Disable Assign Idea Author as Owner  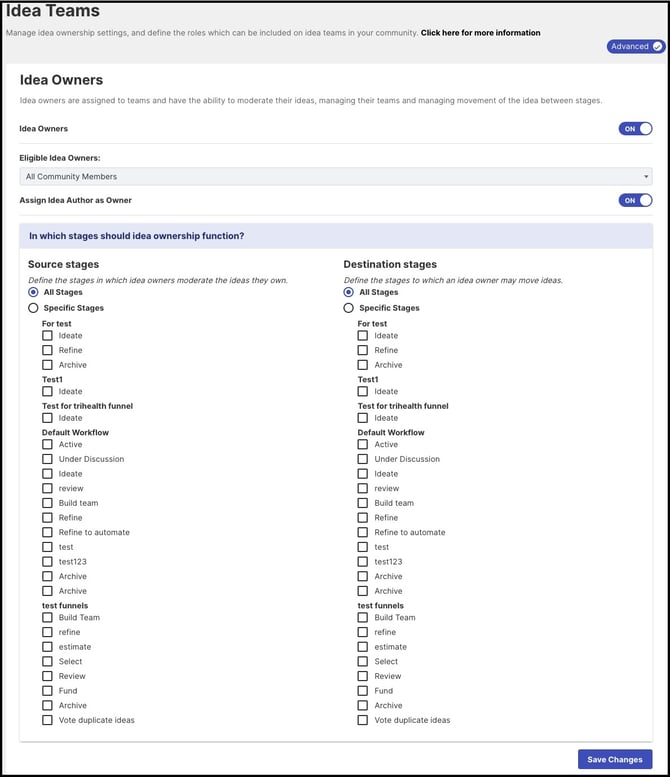click(x=635, y=200)
